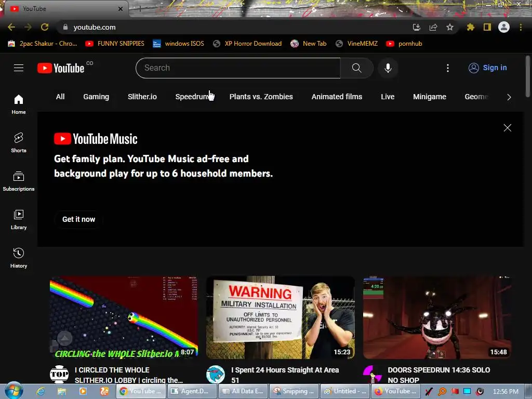Image resolution: width=532 pixels, height=399 pixels.
Task: Open the Windows Start button
Action: pyautogui.click(x=14, y=391)
